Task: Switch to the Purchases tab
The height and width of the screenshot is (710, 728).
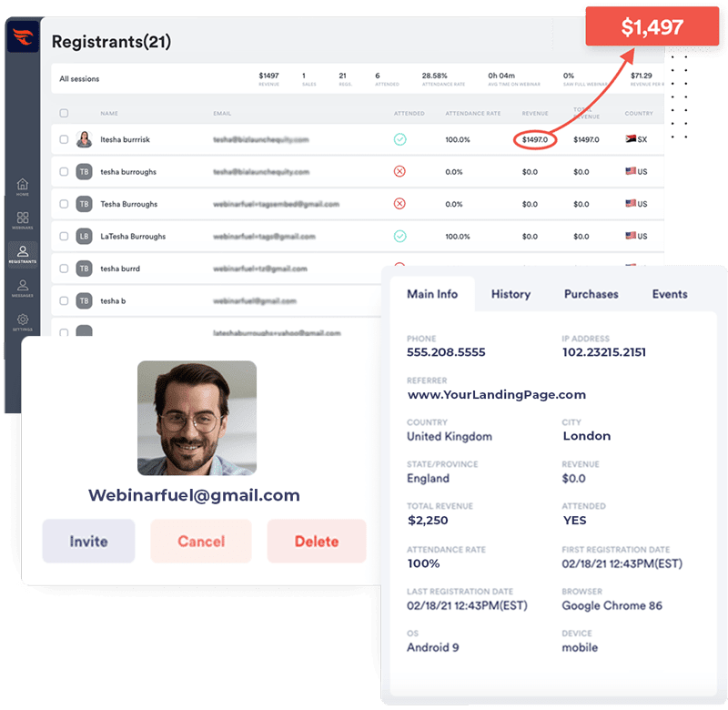Action: coord(591,294)
